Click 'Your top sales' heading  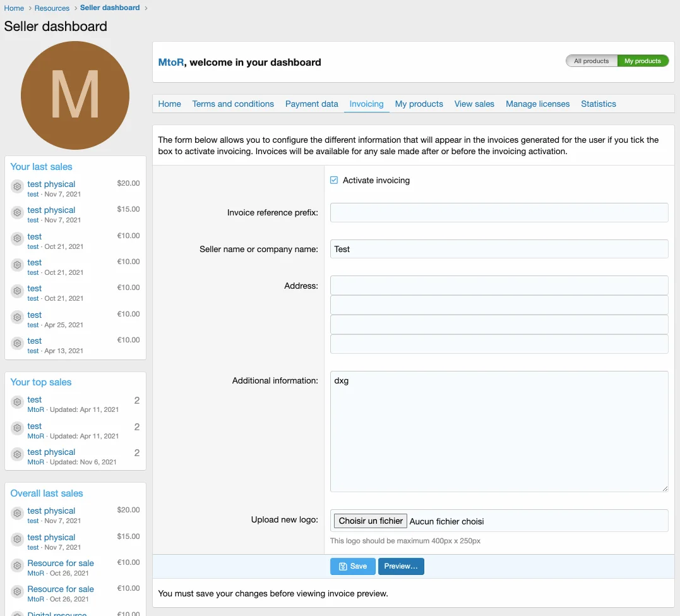click(x=41, y=382)
